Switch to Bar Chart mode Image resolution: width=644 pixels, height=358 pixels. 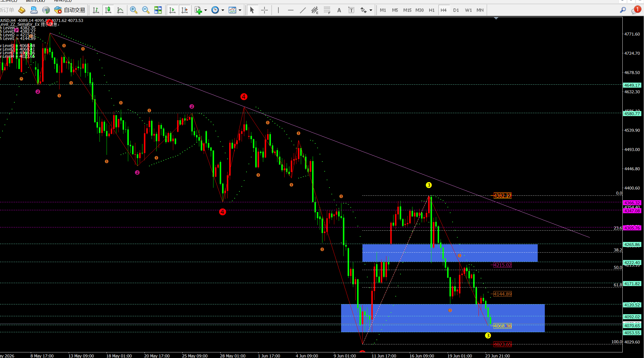(x=96, y=10)
